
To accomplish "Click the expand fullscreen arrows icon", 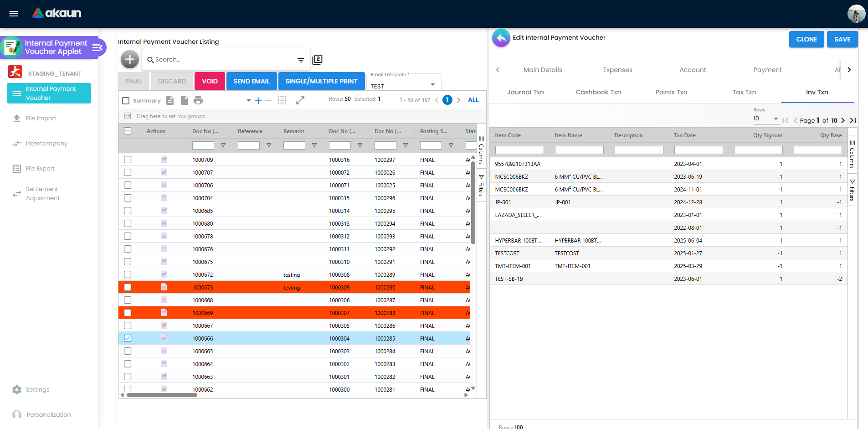I will point(300,100).
